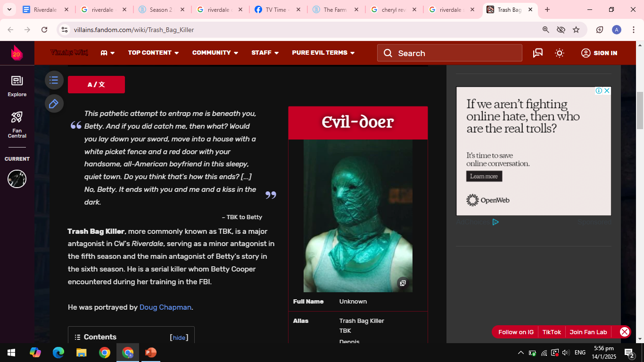Click Follow on IG

point(516,332)
